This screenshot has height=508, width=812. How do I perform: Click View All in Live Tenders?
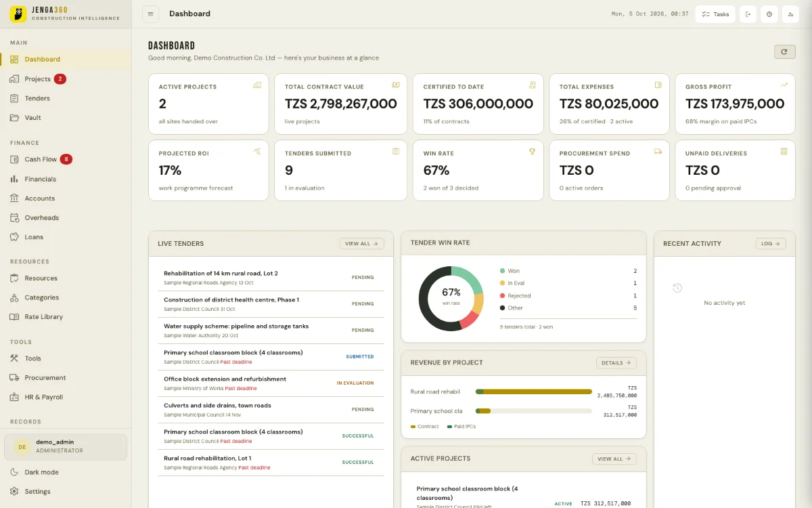coord(361,244)
